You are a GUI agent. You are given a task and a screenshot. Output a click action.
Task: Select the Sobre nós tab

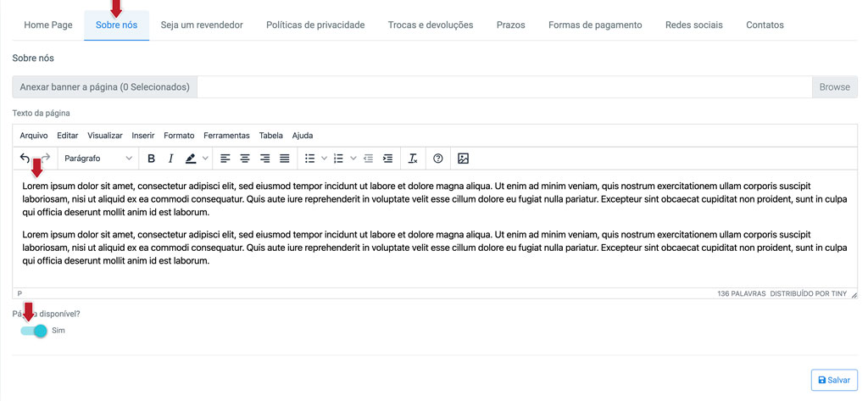tap(116, 25)
